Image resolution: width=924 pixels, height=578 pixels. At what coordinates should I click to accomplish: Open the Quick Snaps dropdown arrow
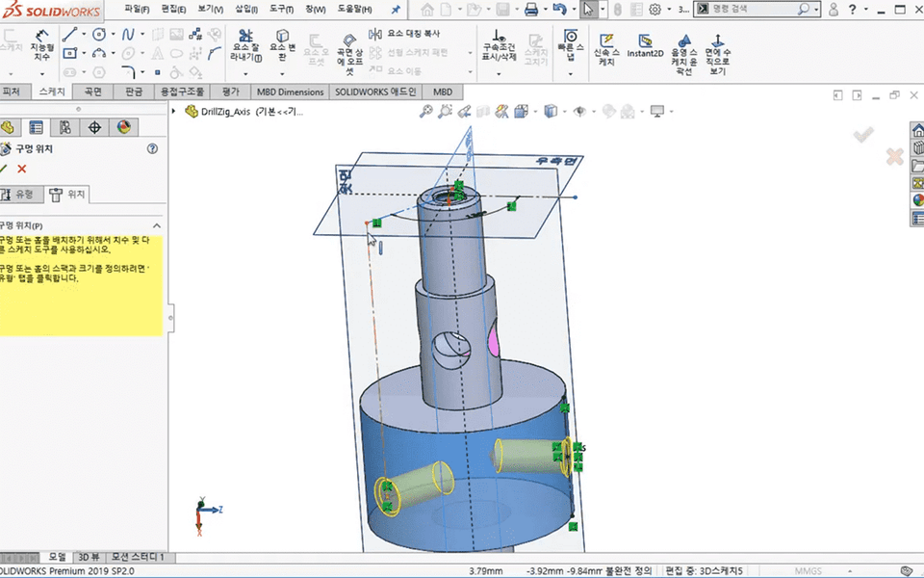571,74
